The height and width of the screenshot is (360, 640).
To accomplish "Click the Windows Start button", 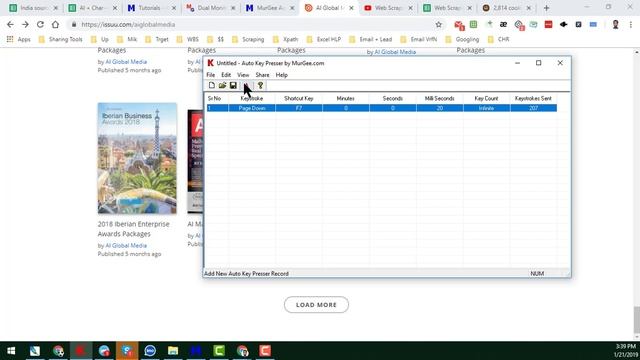I will (x=11, y=351).
